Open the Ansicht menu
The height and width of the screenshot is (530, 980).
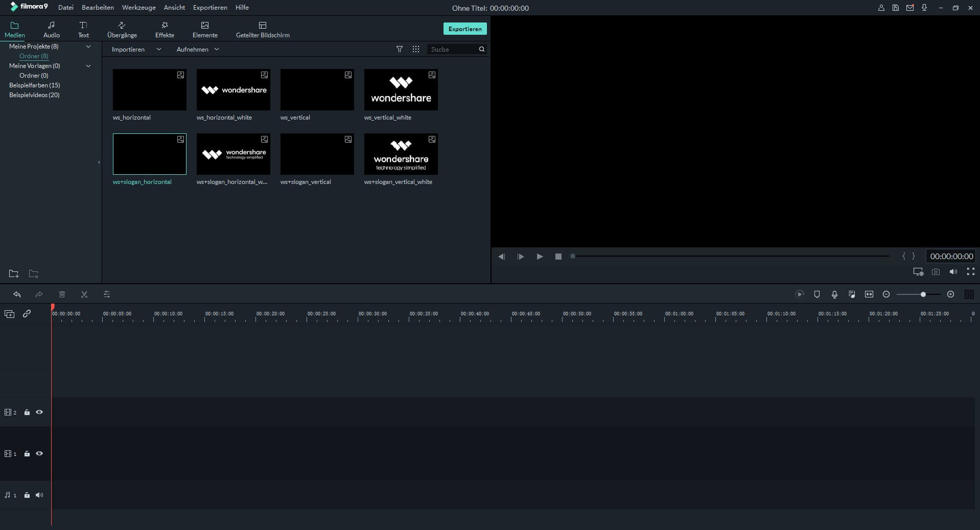174,8
